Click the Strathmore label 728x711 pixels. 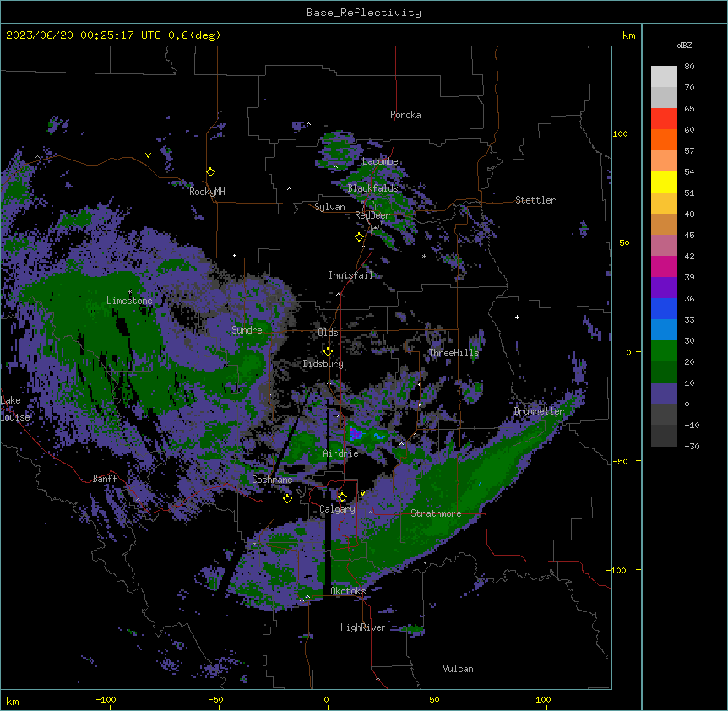click(x=436, y=513)
